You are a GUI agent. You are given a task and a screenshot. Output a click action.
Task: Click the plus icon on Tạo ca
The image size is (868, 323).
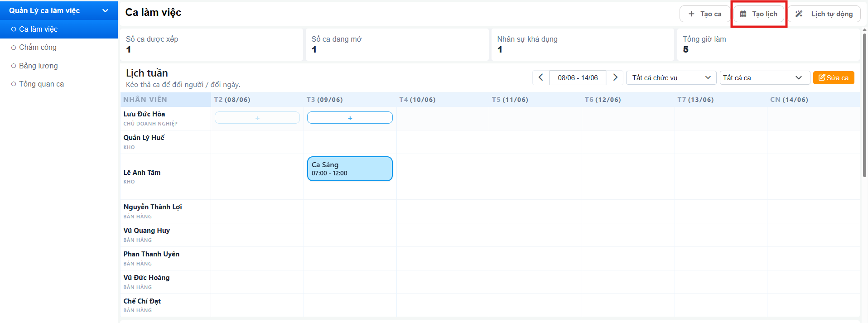point(691,14)
